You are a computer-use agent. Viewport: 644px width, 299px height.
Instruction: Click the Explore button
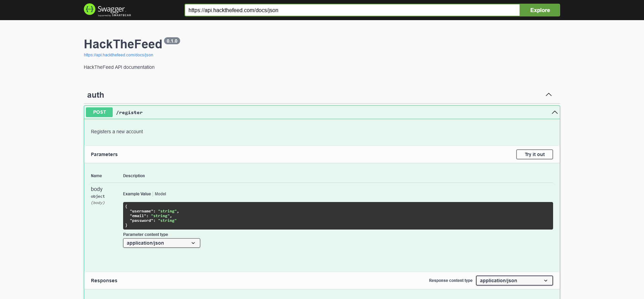540,10
